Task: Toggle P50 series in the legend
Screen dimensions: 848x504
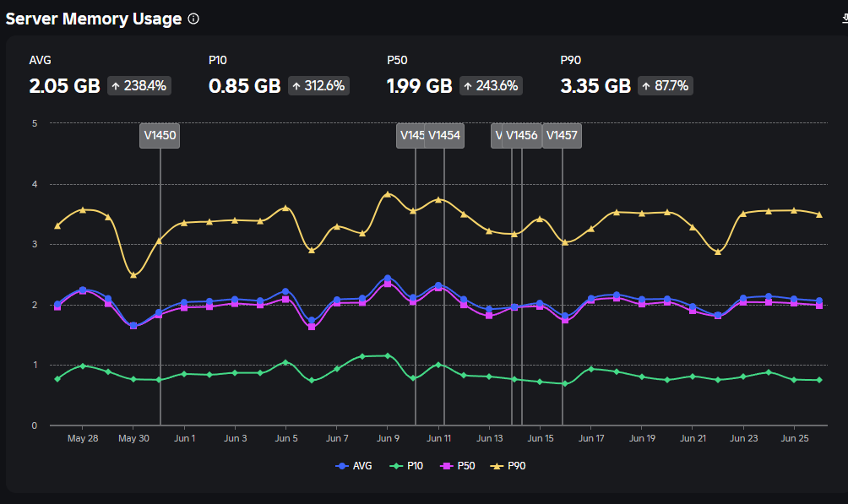Action: point(458,466)
